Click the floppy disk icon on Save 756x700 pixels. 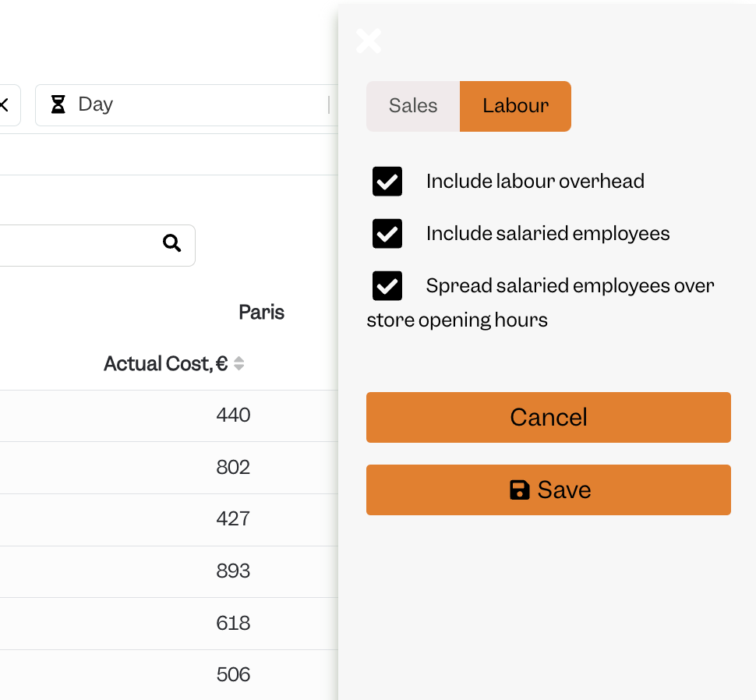coord(519,490)
